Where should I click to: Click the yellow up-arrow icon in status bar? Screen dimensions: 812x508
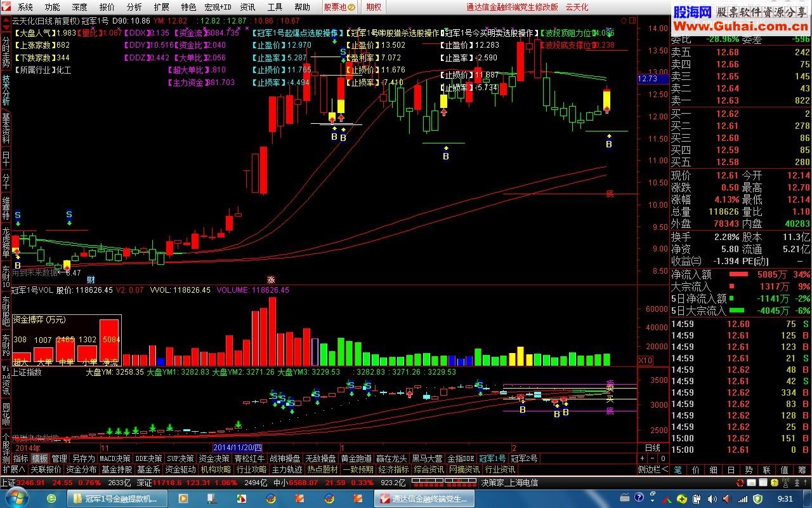pos(775,483)
